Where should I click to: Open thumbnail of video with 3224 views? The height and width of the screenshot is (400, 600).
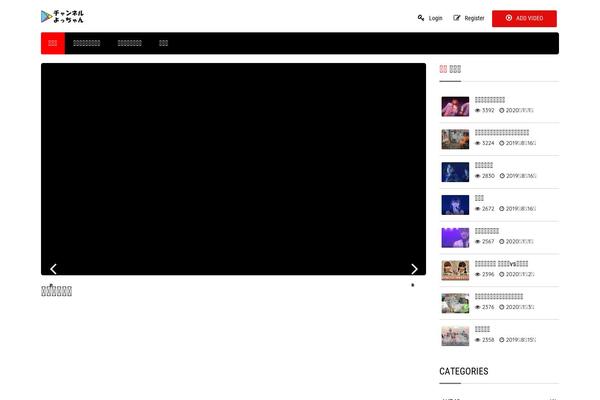pyautogui.click(x=455, y=139)
